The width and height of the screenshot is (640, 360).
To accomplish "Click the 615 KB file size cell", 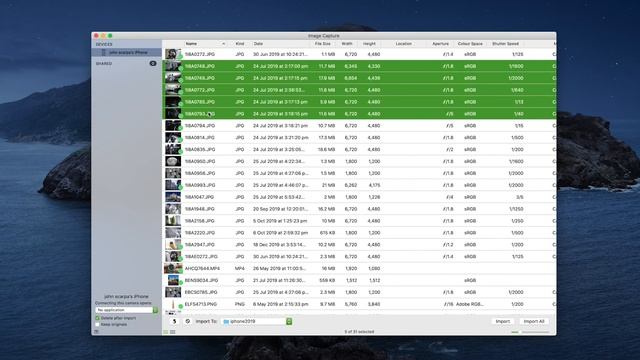I will (x=327, y=233).
